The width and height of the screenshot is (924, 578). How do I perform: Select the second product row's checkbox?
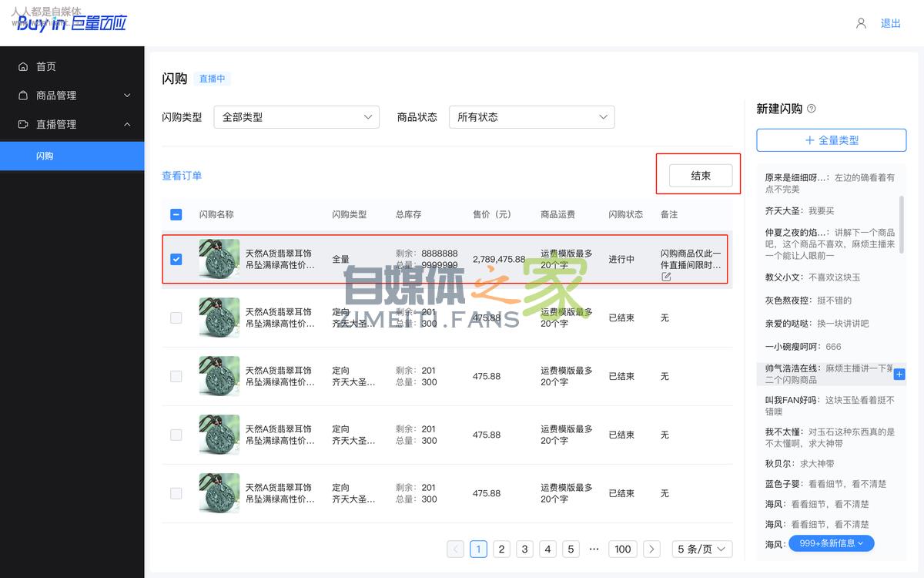176,318
